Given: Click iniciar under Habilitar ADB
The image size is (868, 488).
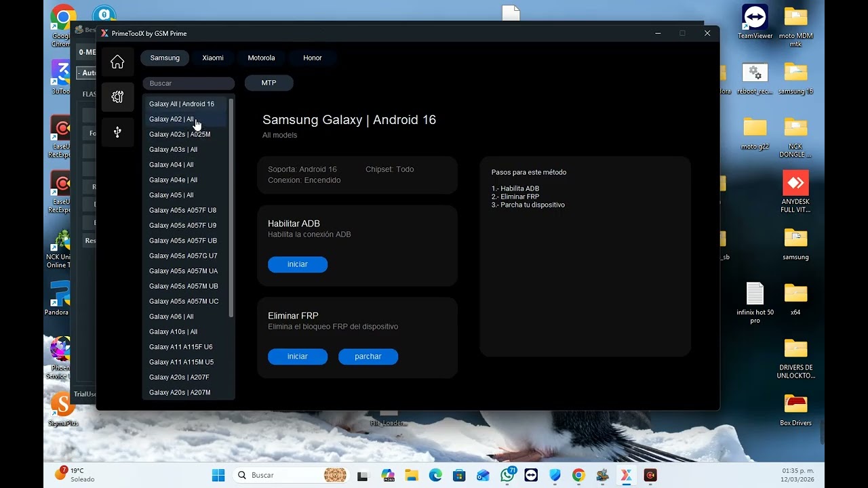Looking at the screenshot, I should coord(298,264).
